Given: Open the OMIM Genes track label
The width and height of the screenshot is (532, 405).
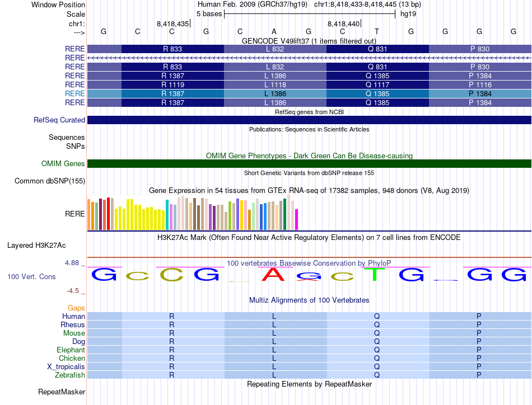Looking at the screenshot, I should click(63, 164).
